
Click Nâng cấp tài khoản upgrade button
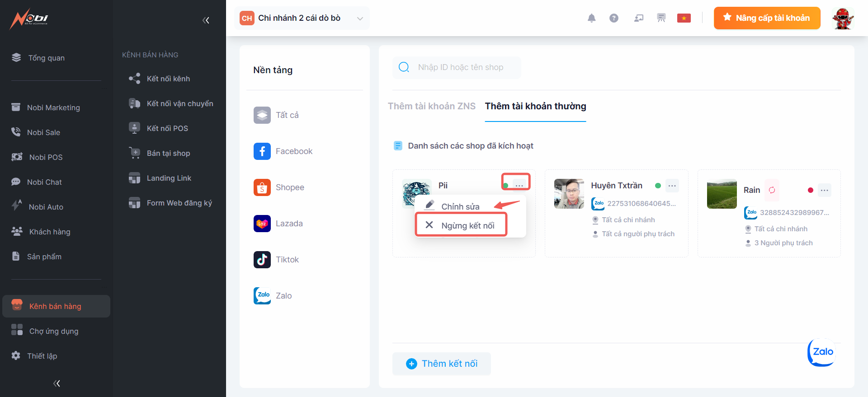[767, 18]
